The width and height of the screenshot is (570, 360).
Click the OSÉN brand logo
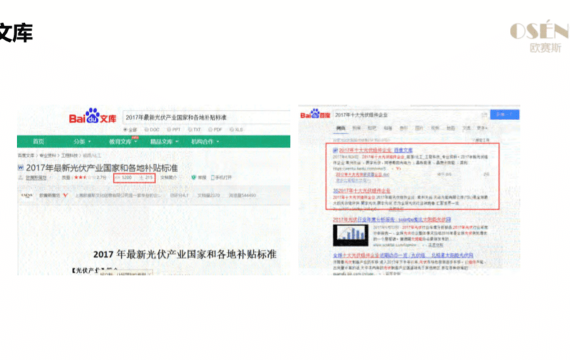tap(539, 36)
